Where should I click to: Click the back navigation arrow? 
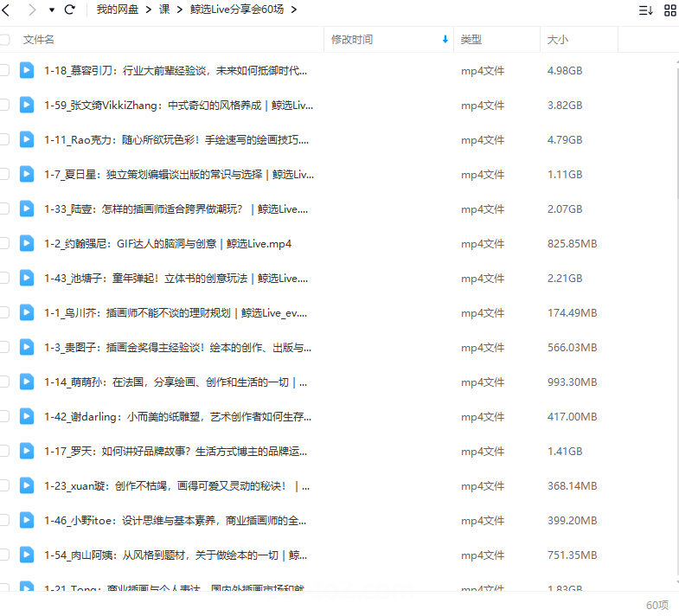point(6,10)
